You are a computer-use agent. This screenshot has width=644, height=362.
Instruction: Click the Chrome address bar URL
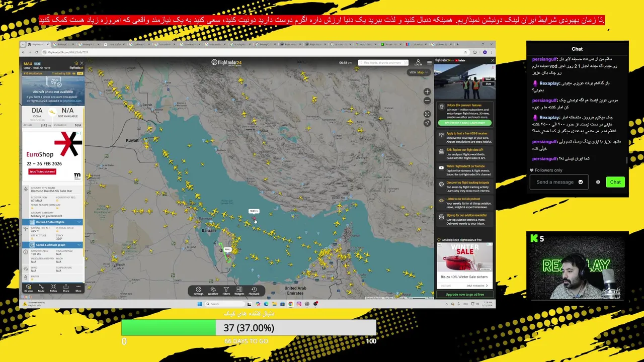pyautogui.click(x=68, y=52)
